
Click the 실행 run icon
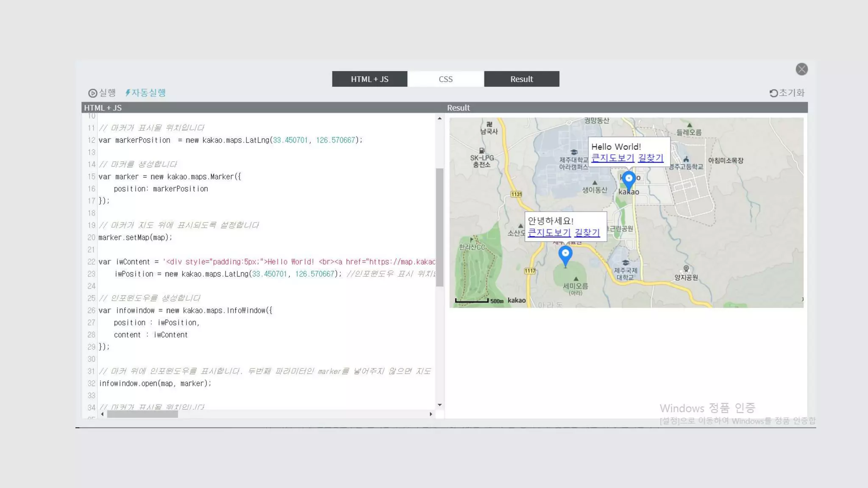pos(92,93)
